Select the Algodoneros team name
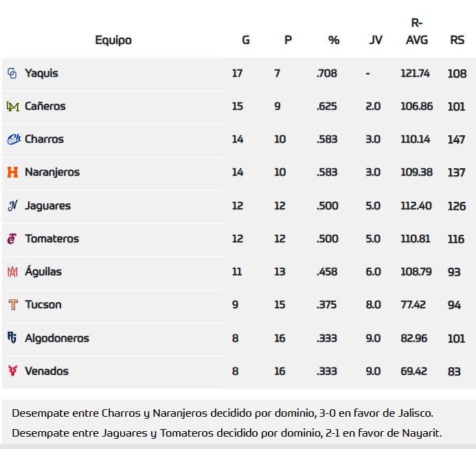 click(x=57, y=338)
